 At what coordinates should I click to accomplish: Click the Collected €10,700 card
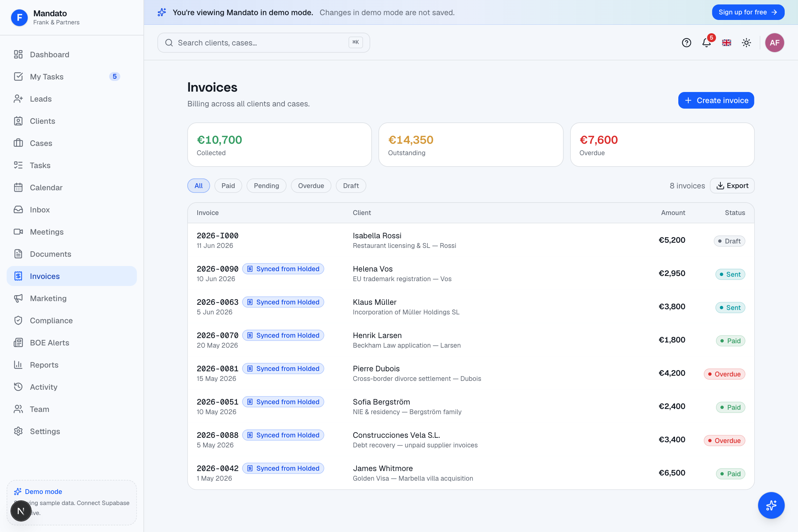pos(279,145)
